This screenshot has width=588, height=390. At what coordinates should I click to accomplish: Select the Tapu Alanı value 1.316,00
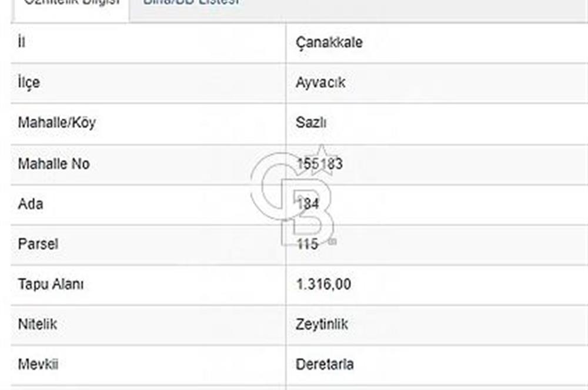point(323,284)
